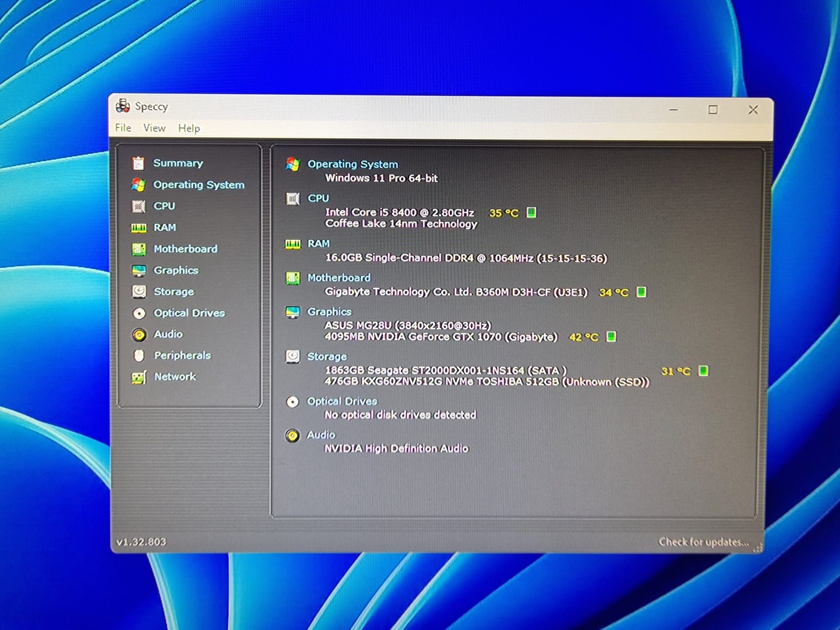Select CPU in the sidebar

[164, 206]
